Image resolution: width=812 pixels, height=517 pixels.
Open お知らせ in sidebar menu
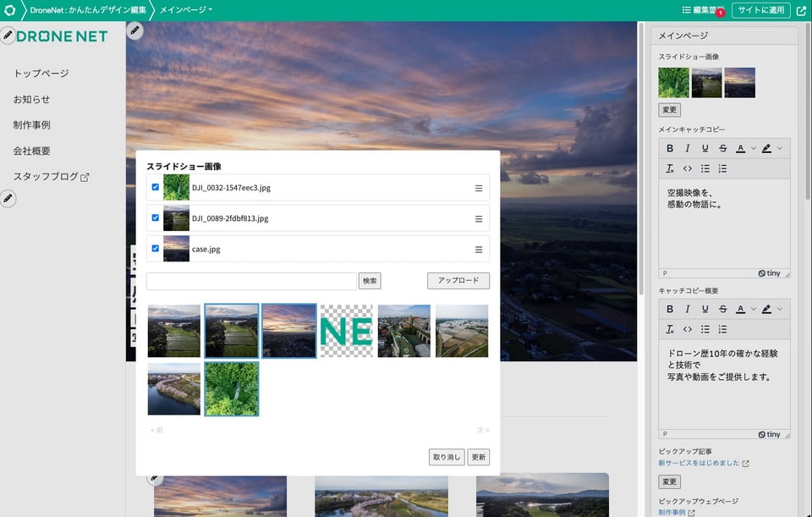tap(31, 100)
